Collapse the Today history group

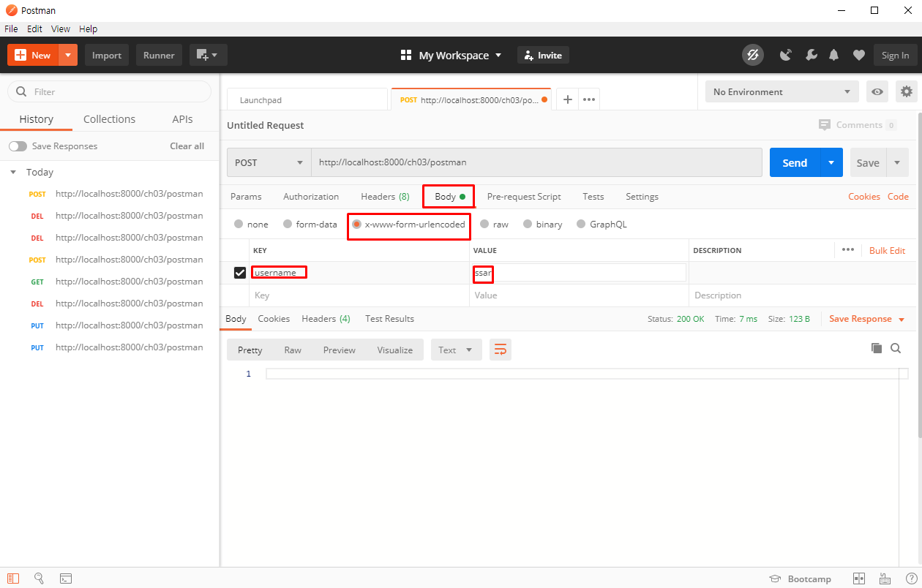[13, 173]
